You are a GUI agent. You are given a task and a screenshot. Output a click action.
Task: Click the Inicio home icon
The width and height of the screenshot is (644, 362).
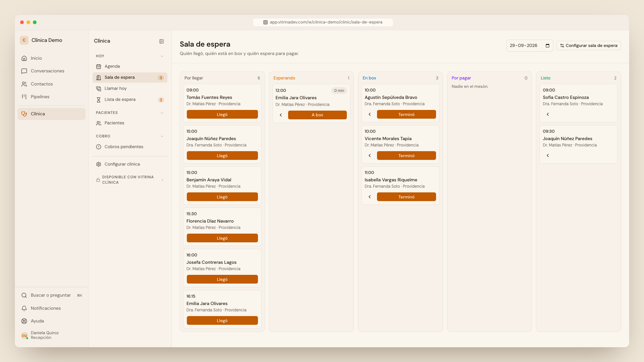(24, 58)
